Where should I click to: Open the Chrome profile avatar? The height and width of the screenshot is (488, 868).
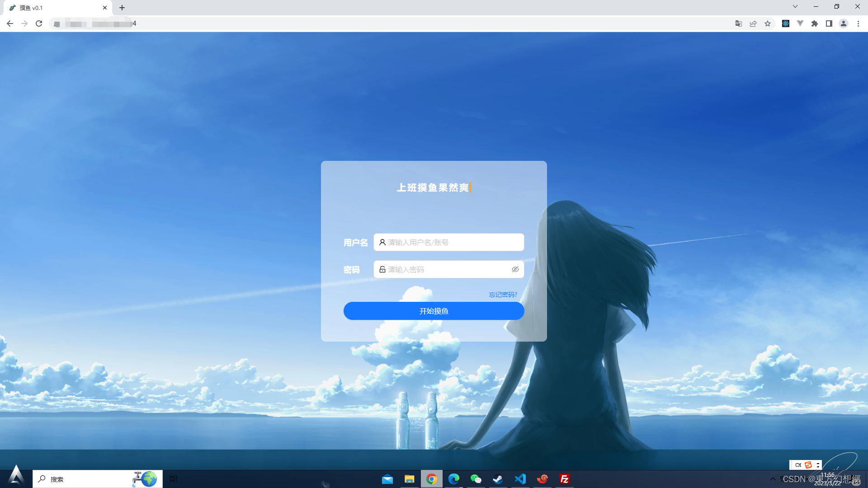[x=844, y=23]
